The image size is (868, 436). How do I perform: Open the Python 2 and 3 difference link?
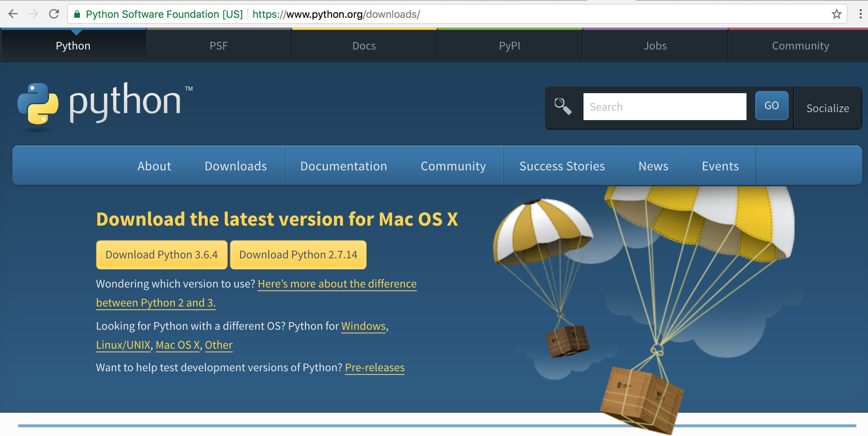[x=337, y=284]
